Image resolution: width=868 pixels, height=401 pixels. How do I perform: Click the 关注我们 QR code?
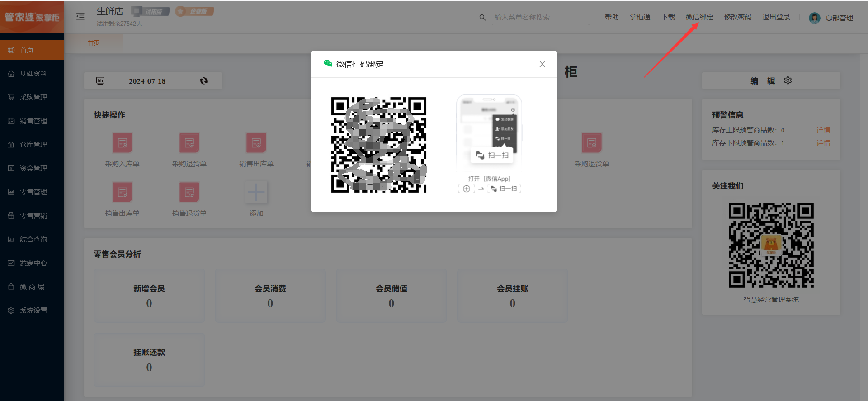pyautogui.click(x=771, y=245)
